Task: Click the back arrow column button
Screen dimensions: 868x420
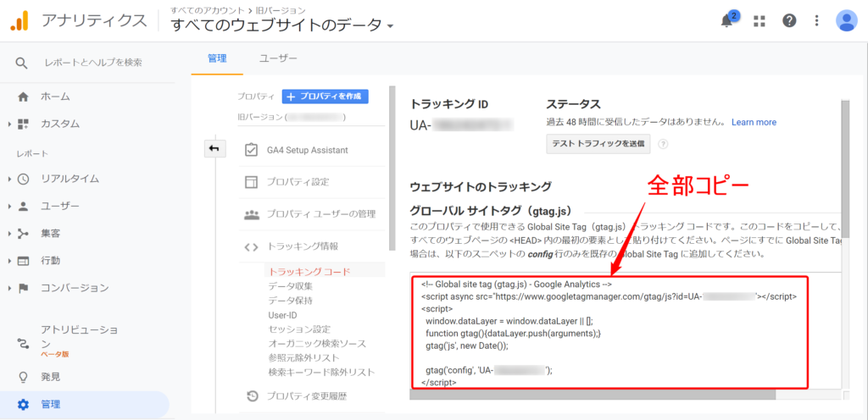Action: point(214,149)
